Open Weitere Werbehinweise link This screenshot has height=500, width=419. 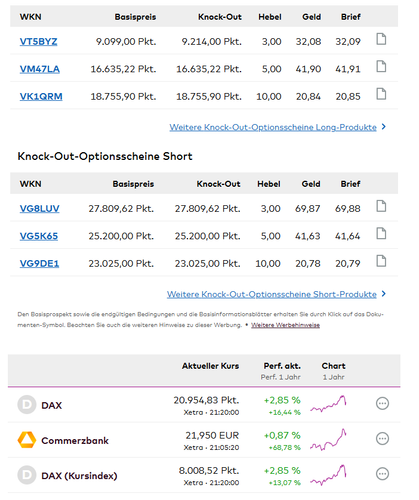pyautogui.click(x=285, y=325)
